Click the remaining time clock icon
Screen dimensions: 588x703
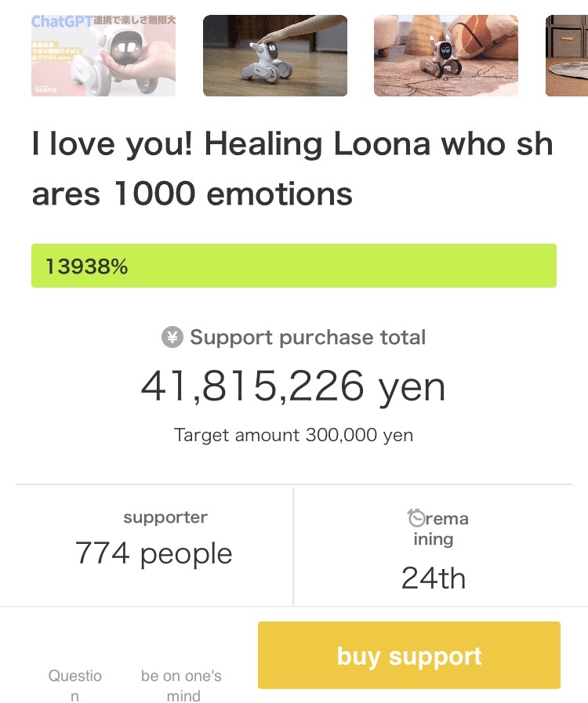point(416,518)
